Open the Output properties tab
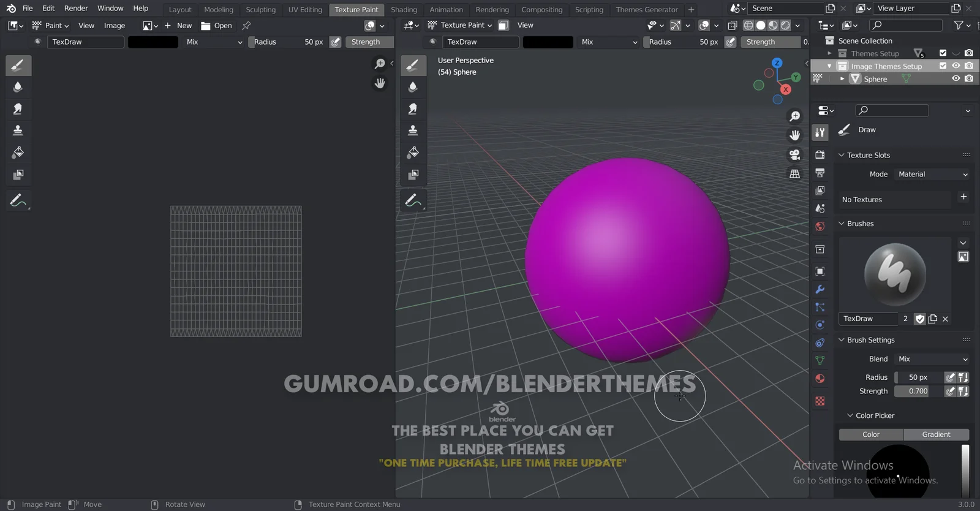 [x=820, y=173]
